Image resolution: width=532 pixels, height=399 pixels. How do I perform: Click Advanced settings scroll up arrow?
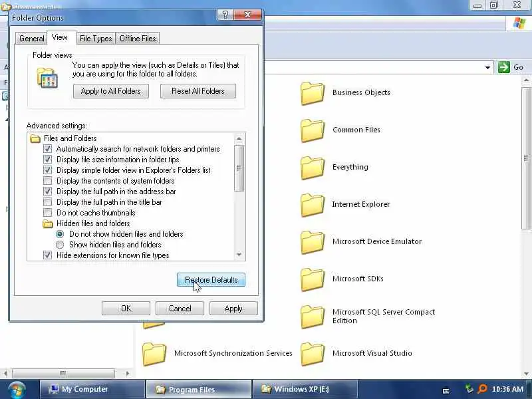pos(239,139)
